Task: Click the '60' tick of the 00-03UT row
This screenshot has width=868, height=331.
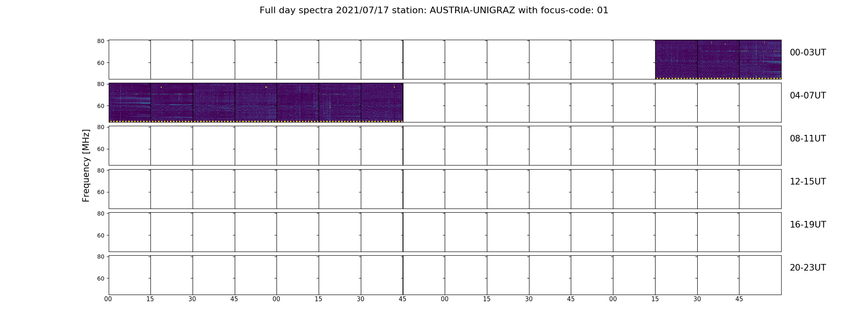Action: 100,63
